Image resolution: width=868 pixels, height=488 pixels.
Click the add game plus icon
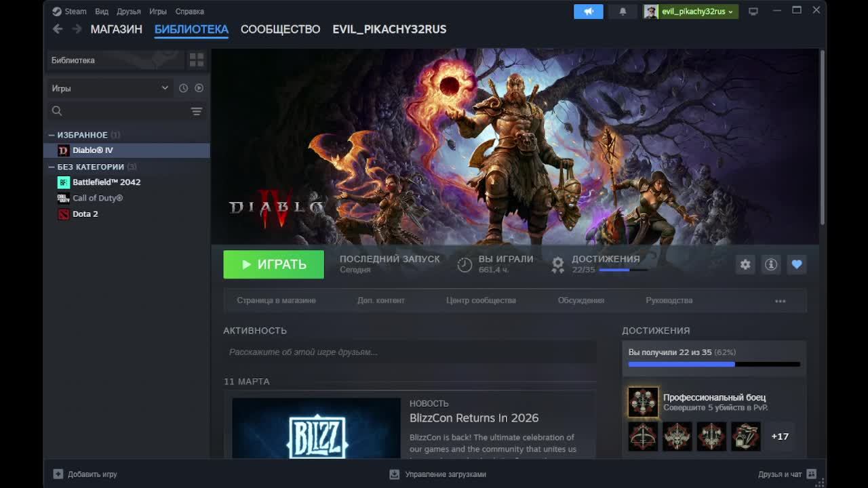(58, 474)
